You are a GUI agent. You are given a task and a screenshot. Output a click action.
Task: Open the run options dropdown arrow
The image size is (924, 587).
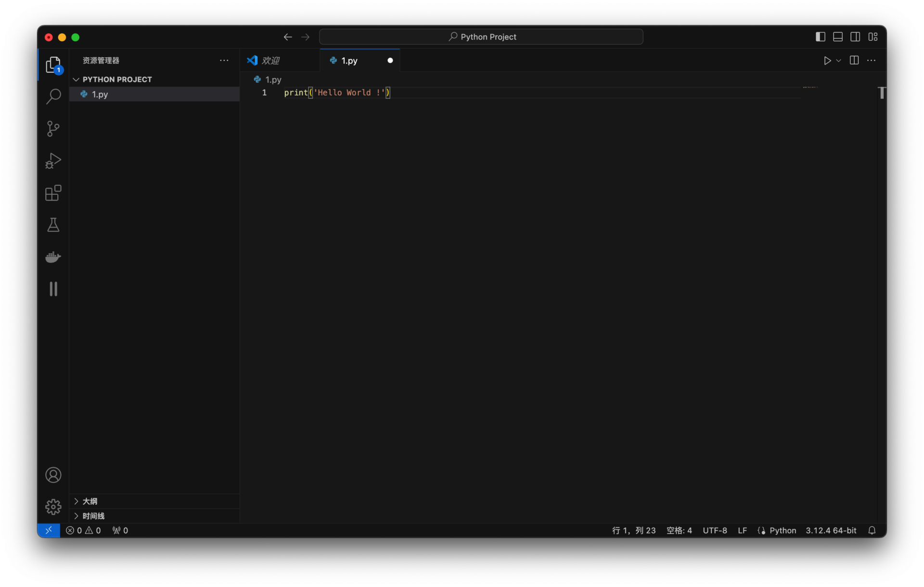838,61
